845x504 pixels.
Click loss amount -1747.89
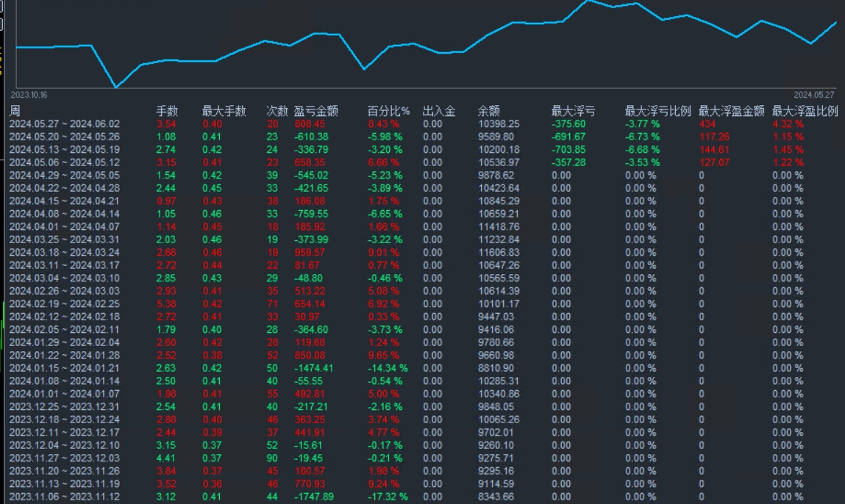(313, 497)
